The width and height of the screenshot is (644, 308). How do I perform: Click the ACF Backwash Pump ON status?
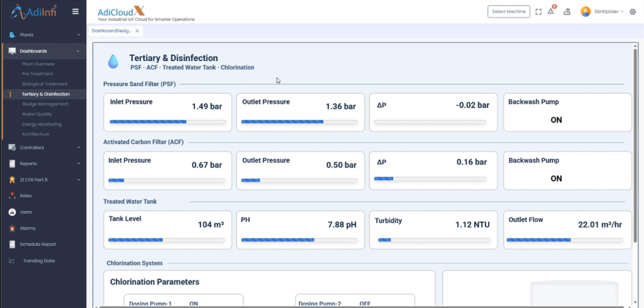pos(556,179)
